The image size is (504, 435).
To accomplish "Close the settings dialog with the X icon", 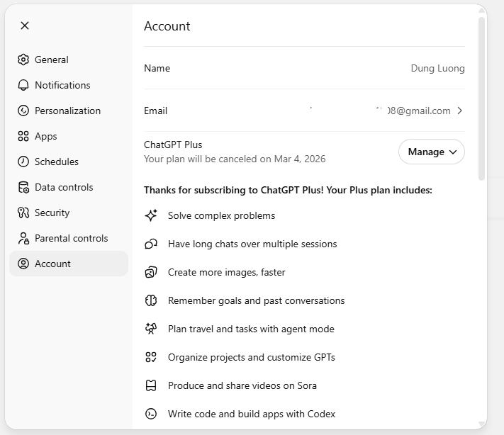I will (x=25, y=26).
